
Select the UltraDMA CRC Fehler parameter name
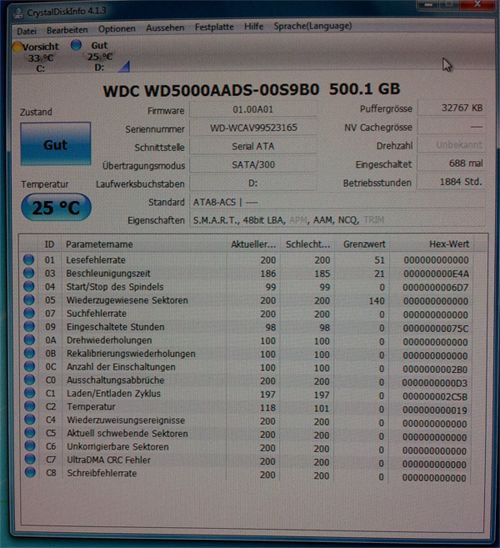(109, 460)
